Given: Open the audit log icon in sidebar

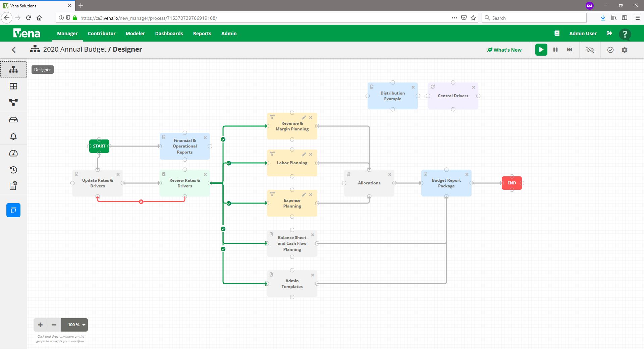Looking at the screenshot, I should 13,186.
